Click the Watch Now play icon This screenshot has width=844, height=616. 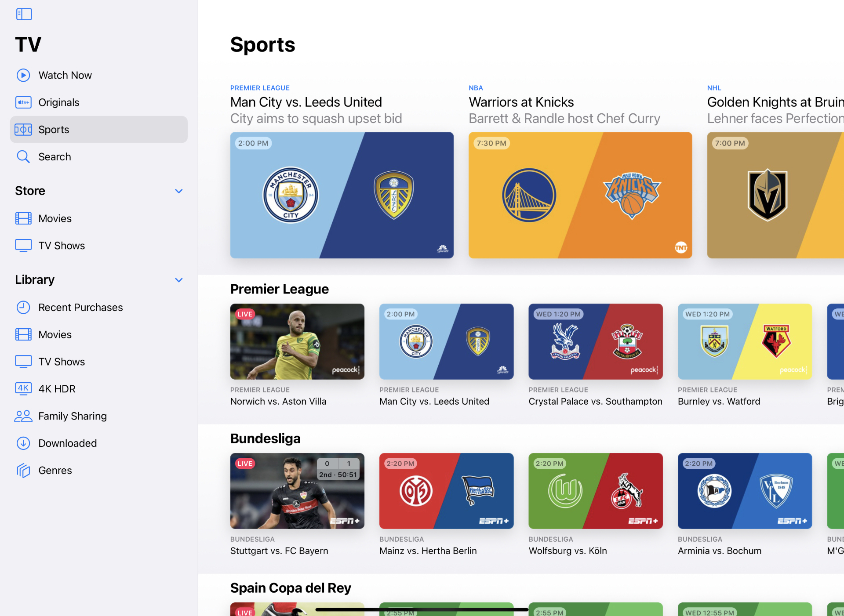23,75
